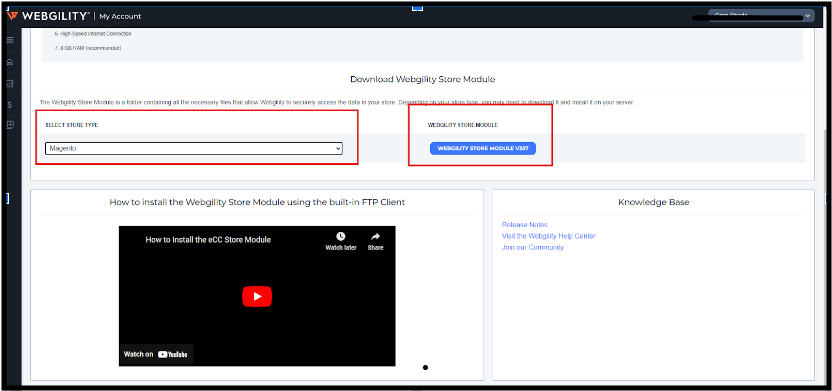Click the 'Knowledge Base' heading
Image resolution: width=832 pixels, height=391 pixels.
point(654,202)
